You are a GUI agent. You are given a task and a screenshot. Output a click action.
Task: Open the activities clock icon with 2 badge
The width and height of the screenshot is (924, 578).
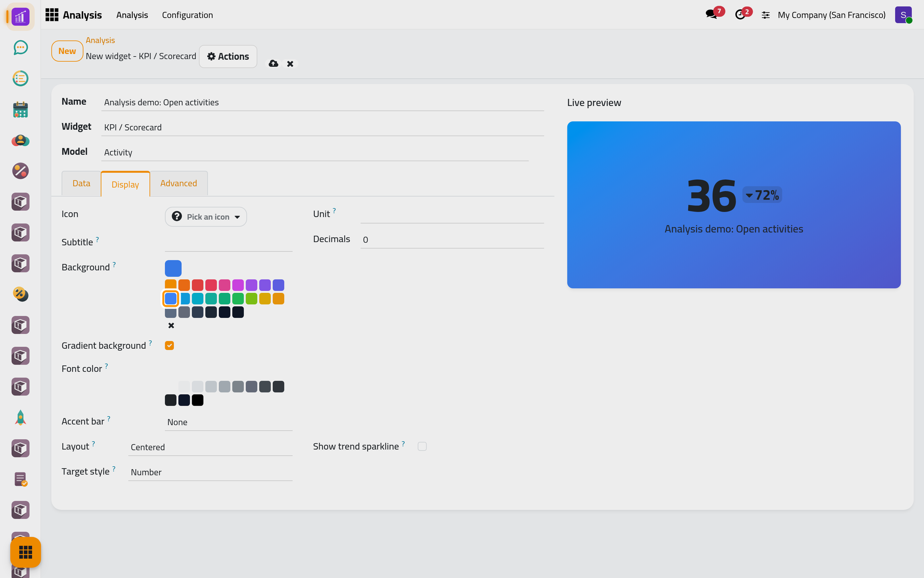tap(740, 14)
